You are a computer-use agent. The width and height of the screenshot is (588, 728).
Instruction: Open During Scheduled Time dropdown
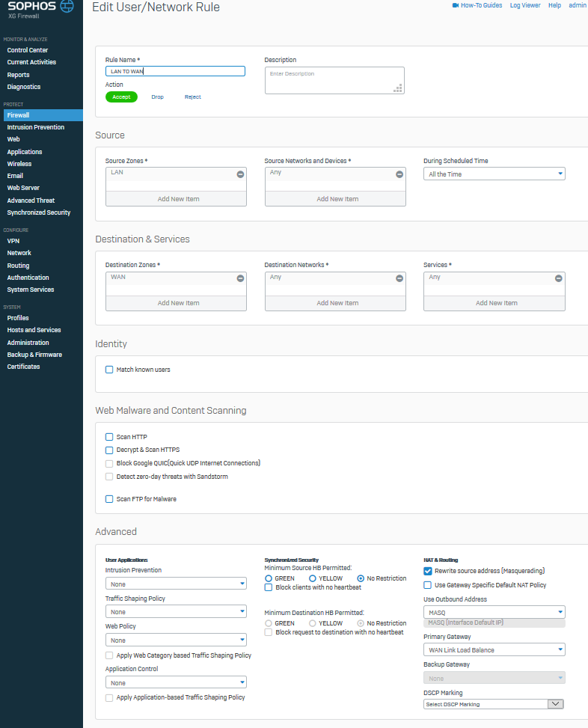(494, 174)
